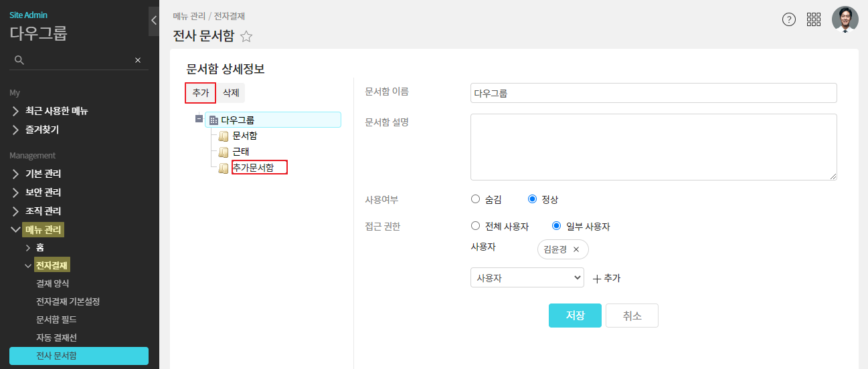Open the 사용자 dropdown selector
The width and height of the screenshot is (868, 369).
click(527, 278)
